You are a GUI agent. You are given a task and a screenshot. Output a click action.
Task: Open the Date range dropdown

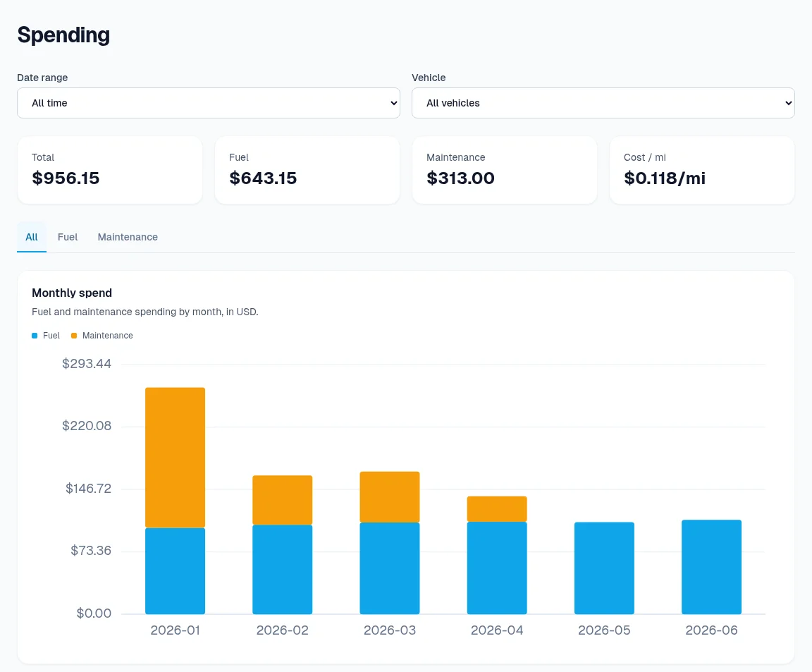(x=208, y=103)
